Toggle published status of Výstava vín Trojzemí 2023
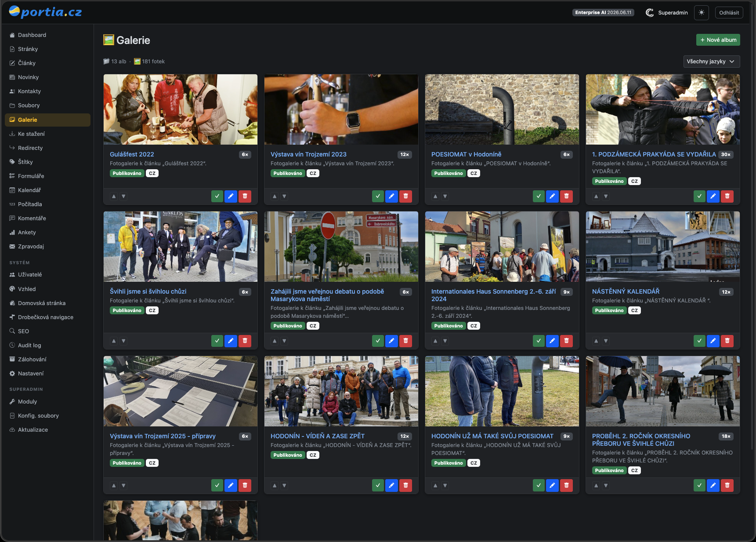 click(378, 196)
